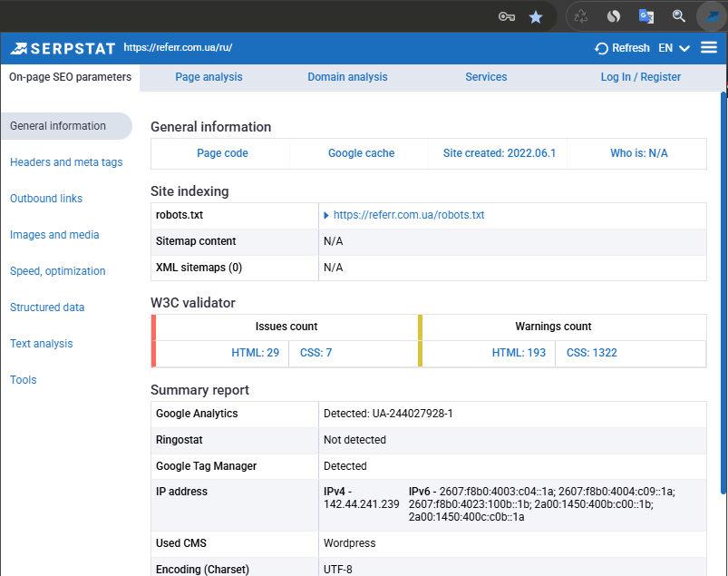This screenshot has height=576, width=728.
Task: Open the Google Translate extension
Action: [646, 16]
